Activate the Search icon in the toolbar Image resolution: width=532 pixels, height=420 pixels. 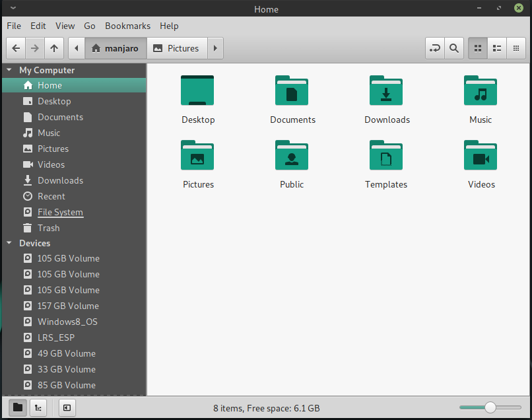[x=453, y=48]
